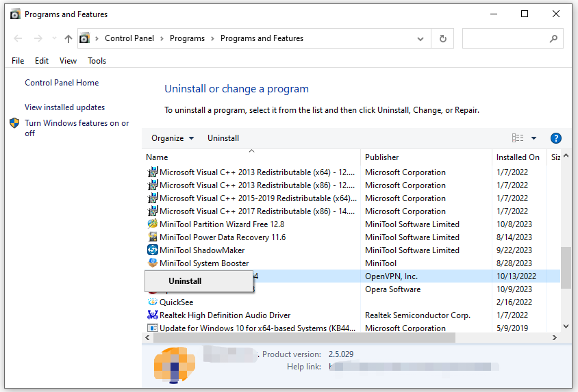The width and height of the screenshot is (578, 392).
Task: Open Control Panel Home link
Action: 62,83
